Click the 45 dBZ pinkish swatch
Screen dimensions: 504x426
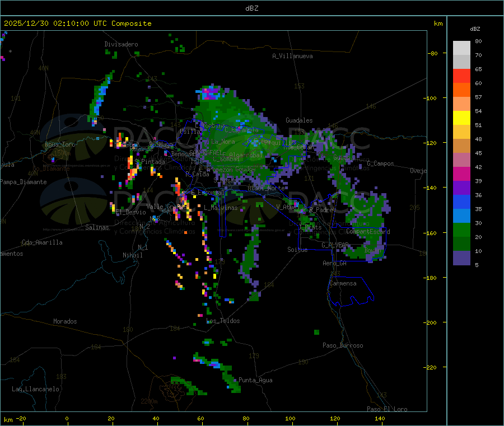pos(461,160)
